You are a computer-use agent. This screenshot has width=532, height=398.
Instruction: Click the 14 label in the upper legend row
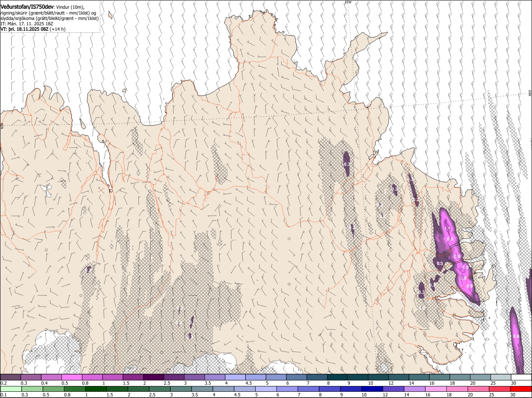pos(411,383)
